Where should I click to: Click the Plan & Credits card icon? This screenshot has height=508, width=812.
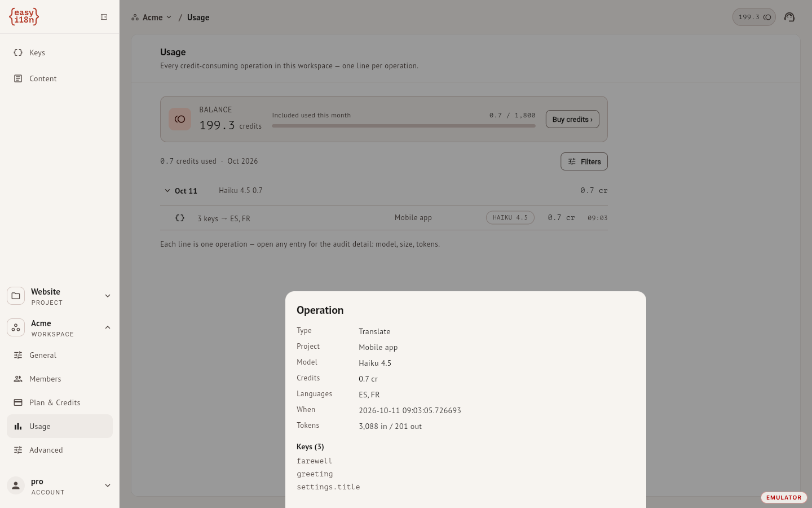18,402
